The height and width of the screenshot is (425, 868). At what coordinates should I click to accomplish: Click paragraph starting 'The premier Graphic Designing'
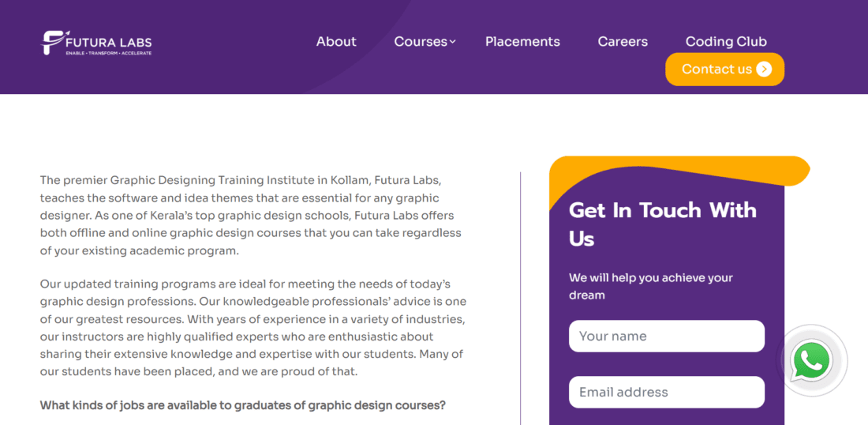[251, 215]
